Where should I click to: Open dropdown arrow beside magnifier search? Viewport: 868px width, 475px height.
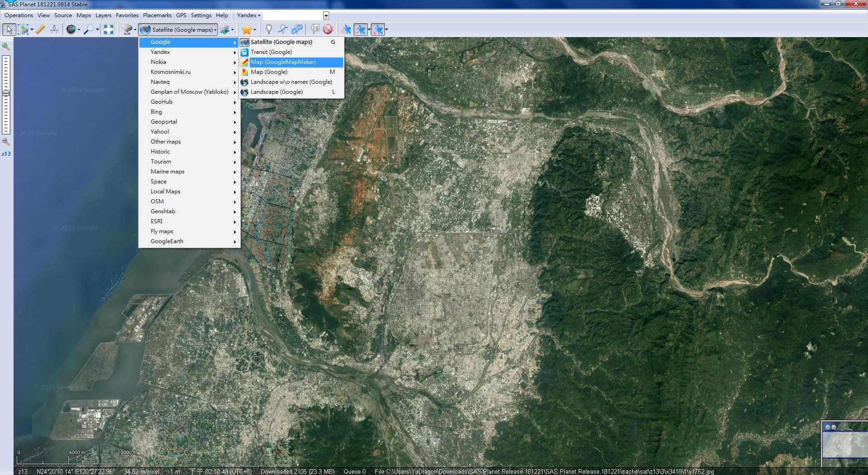pos(97,30)
